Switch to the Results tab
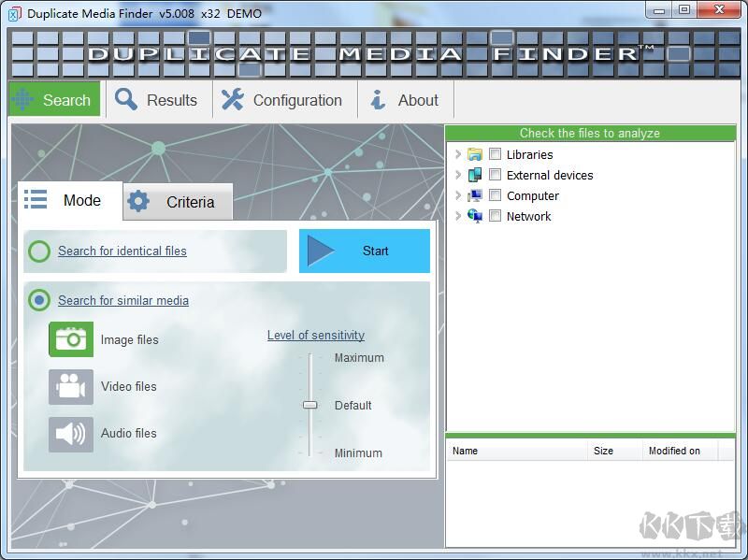748x560 pixels. tap(159, 100)
